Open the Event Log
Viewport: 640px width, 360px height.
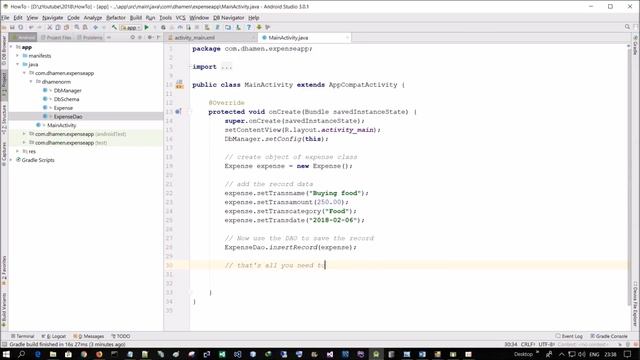[x=569, y=336]
